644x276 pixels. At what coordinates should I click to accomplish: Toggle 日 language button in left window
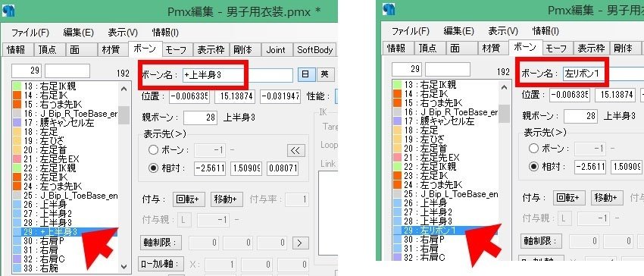[305, 74]
